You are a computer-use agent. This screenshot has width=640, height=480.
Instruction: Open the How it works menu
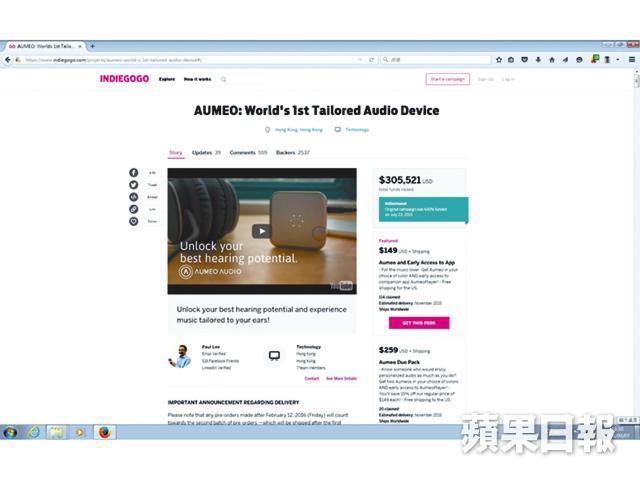point(198,79)
